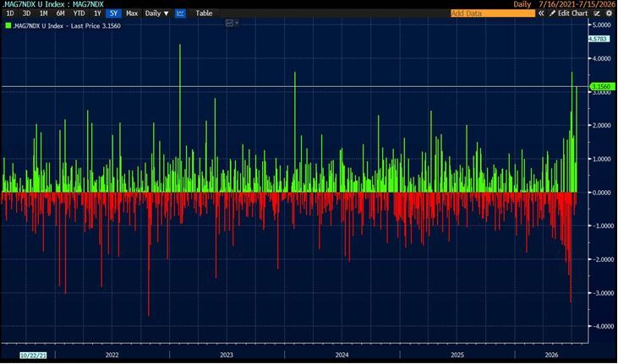The image size is (618, 364).
Task: Click the green legend square for .MAG7NDX
Action: (x=8, y=25)
